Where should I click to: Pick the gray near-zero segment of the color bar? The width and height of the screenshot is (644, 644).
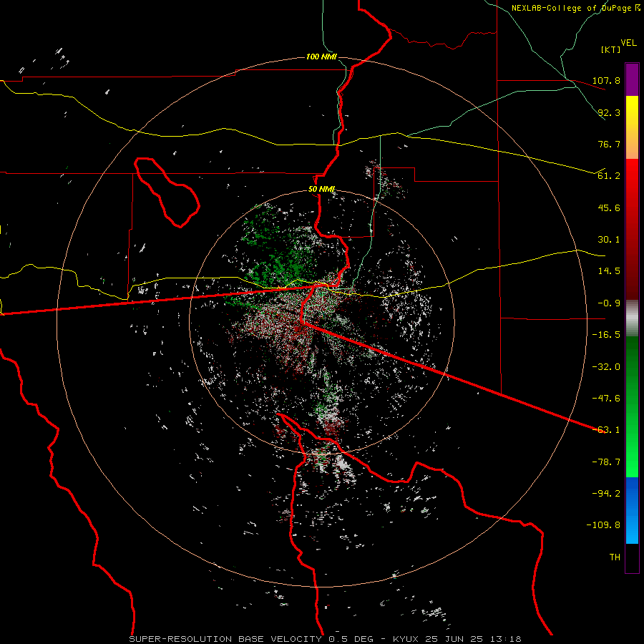[632, 318]
